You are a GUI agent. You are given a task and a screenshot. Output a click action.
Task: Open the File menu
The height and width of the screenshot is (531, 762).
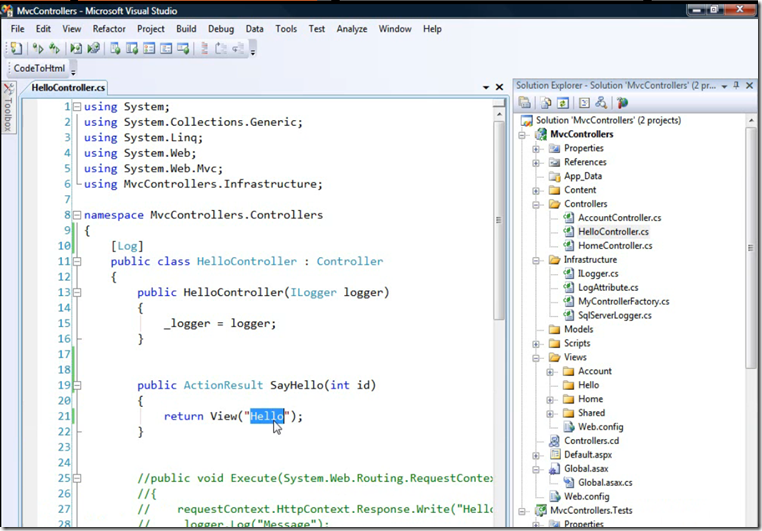click(17, 29)
